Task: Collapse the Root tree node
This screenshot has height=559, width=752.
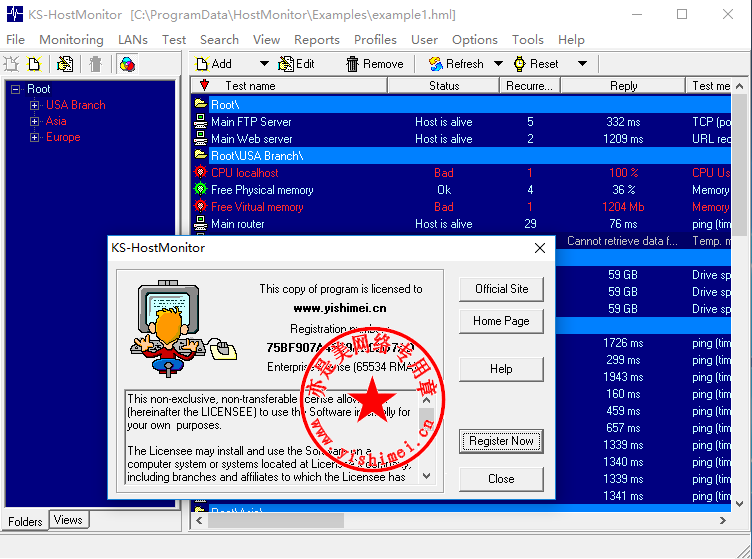Action: pyautogui.click(x=16, y=89)
